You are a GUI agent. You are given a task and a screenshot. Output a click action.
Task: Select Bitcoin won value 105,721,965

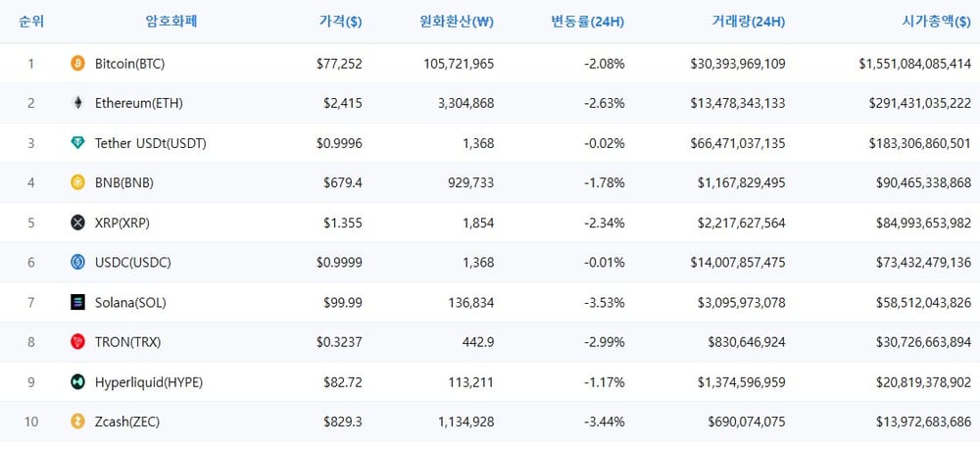tap(458, 63)
